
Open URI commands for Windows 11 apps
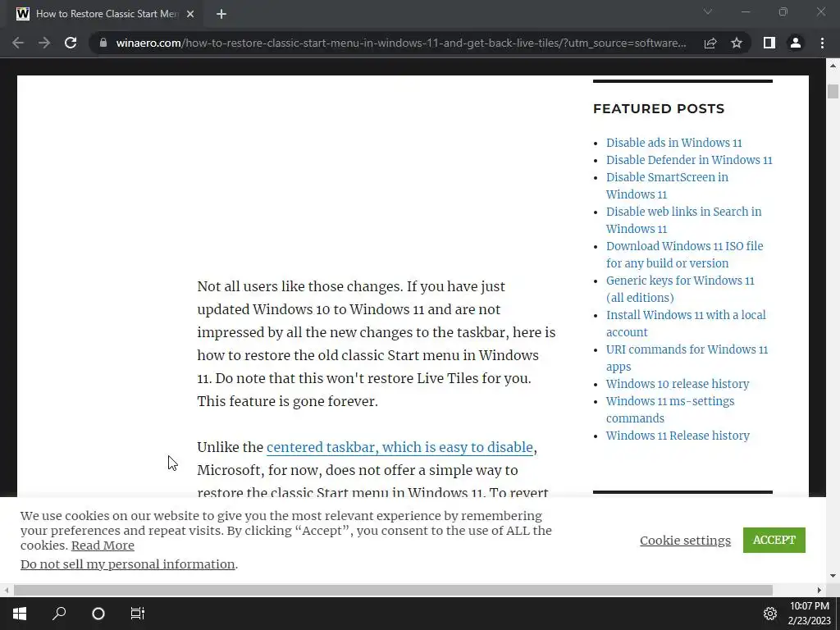click(687, 358)
